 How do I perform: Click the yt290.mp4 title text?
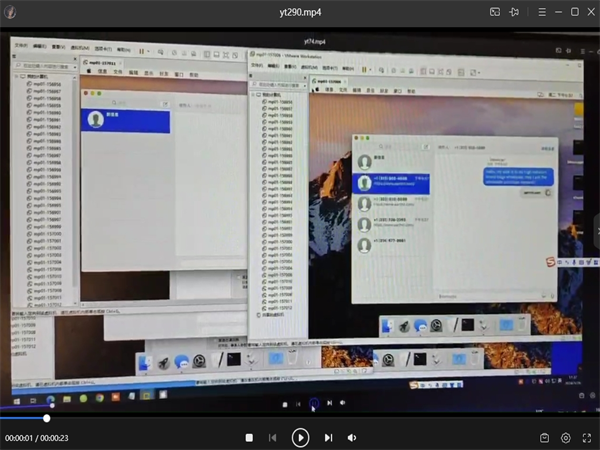pyautogui.click(x=299, y=12)
